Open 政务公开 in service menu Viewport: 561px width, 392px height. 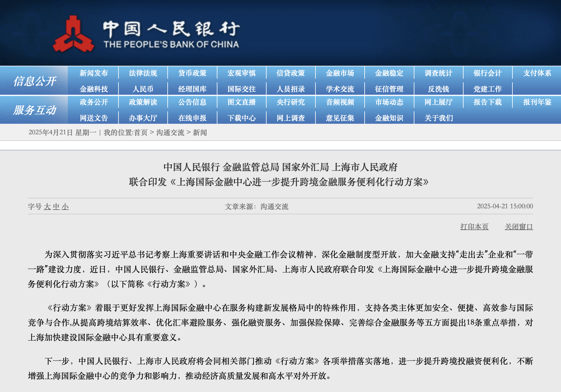pyautogui.click(x=94, y=102)
